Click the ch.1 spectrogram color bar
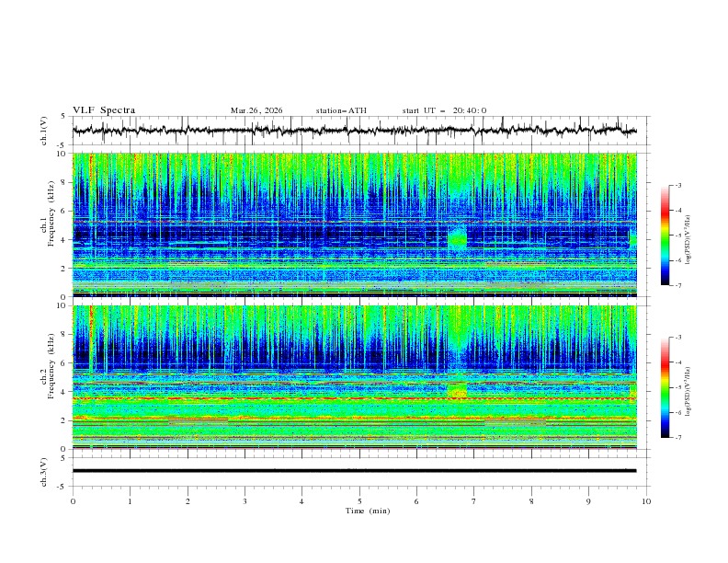This screenshot has width=728, height=563. [x=665, y=236]
